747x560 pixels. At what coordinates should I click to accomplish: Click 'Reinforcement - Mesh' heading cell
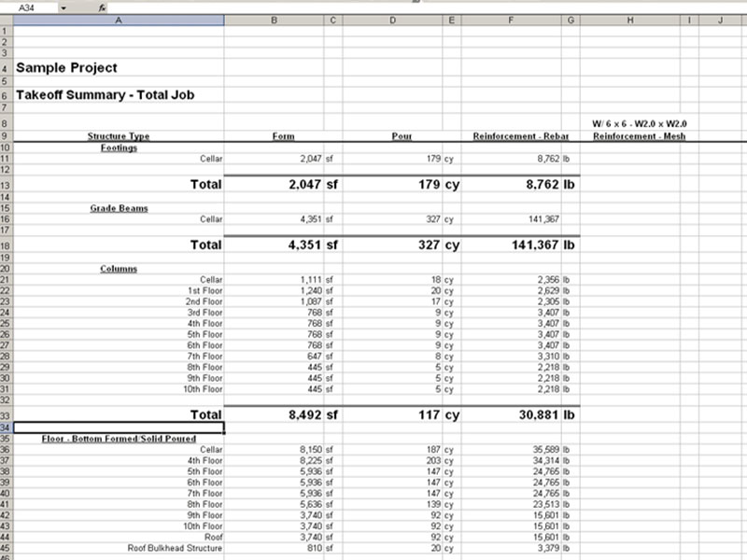(639, 135)
